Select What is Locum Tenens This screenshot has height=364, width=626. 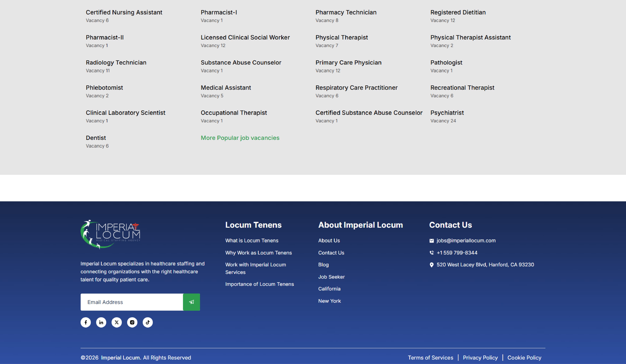pos(252,241)
